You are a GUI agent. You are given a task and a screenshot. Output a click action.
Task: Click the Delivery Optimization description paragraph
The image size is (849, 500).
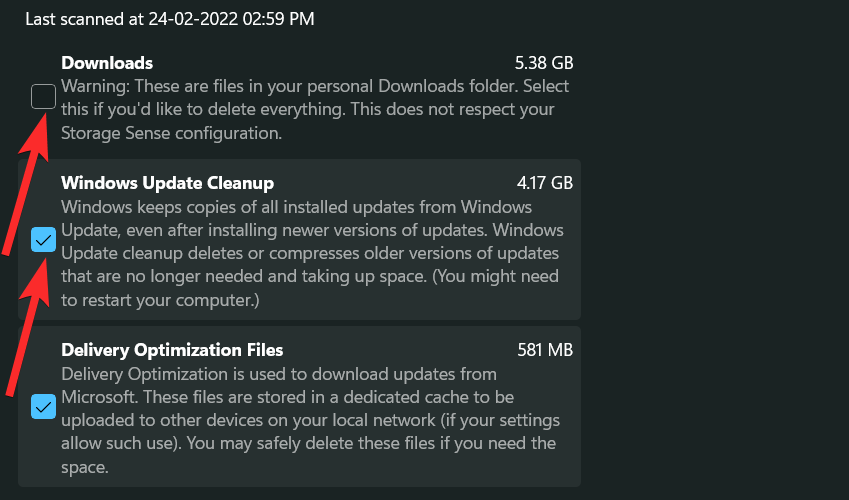310,420
